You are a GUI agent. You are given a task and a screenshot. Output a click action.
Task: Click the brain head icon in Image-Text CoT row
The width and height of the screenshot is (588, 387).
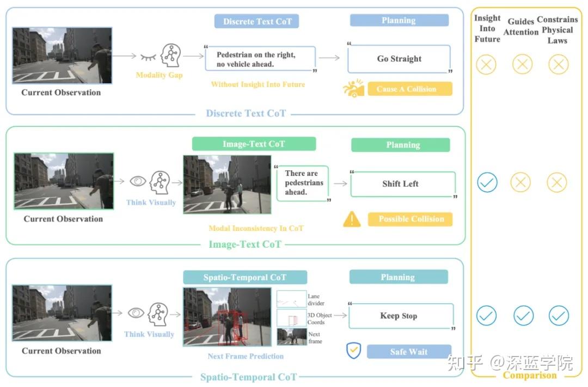160,183
